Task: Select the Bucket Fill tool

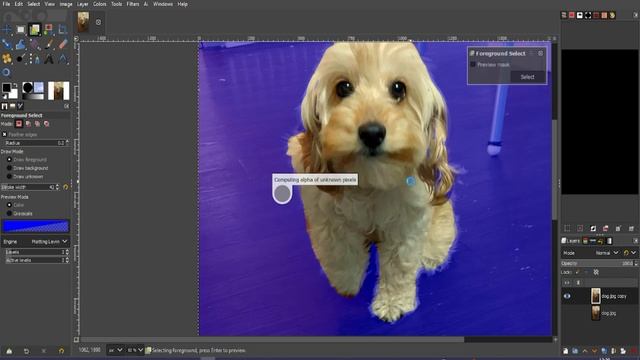Action: tap(35, 44)
